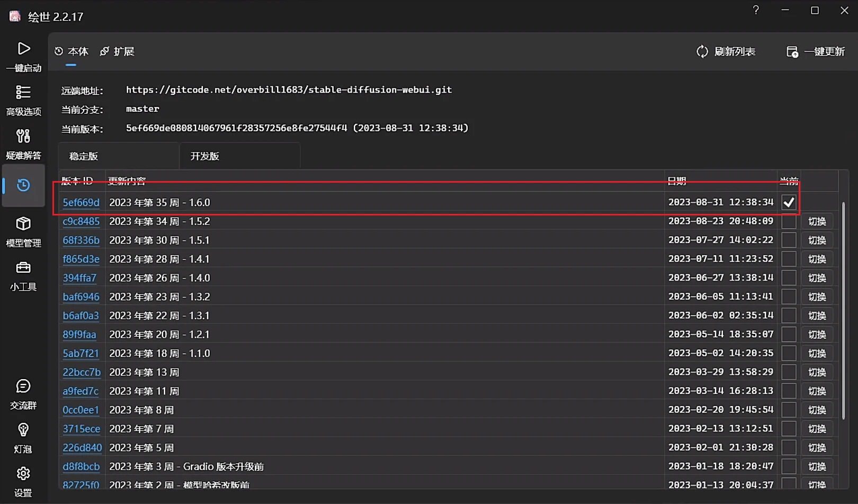Open model management (模型管理) cube icon
The width and height of the screenshot is (858, 504).
click(23, 224)
